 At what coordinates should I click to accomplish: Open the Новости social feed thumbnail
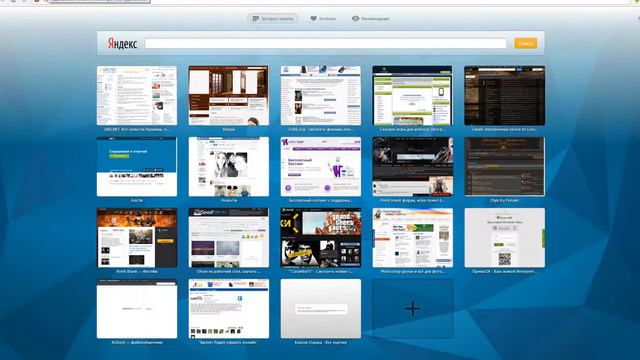pos(229,167)
